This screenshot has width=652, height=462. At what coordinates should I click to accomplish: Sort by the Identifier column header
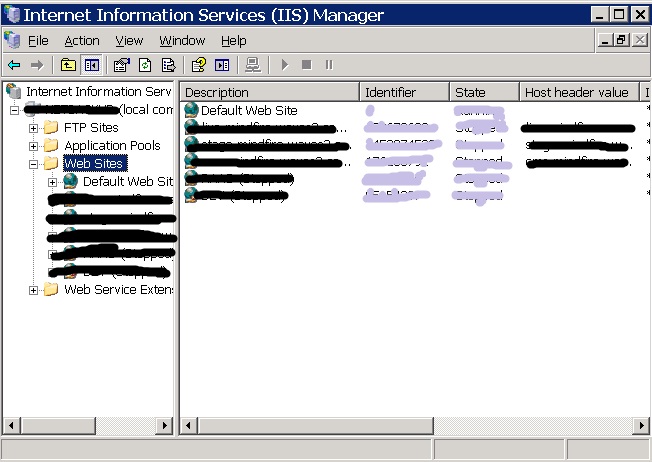pyautogui.click(x=404, y=92)
